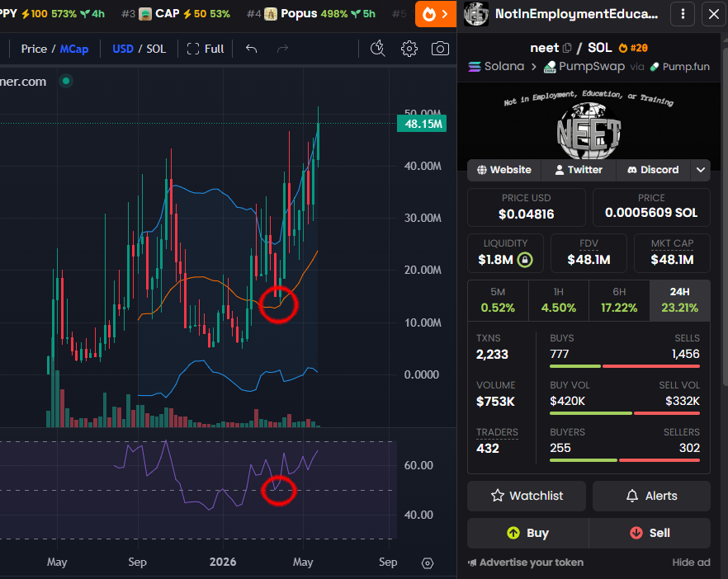728x579 pixels.
Task: Click the NEET token banner image
Action: click(589, 125)
